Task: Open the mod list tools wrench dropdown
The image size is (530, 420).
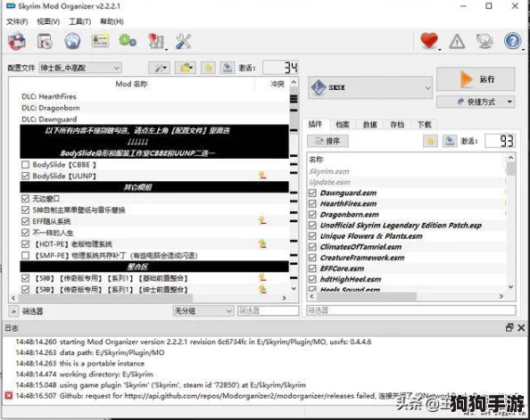Action: 159,68
